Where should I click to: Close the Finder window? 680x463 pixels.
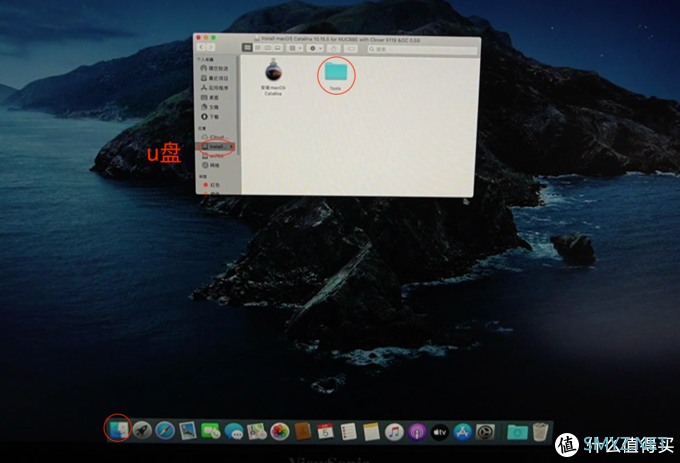199,38
